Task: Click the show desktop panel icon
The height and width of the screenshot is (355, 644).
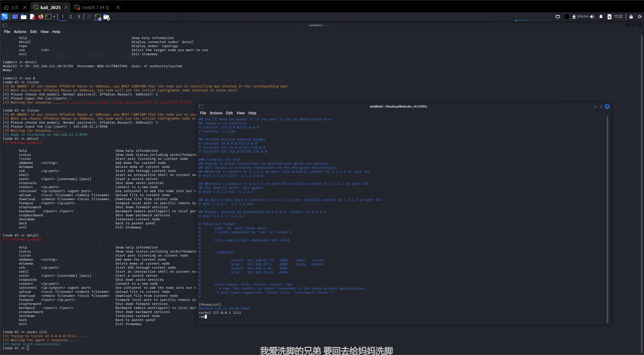Action: pyautogui.click(x=15, y=17)
